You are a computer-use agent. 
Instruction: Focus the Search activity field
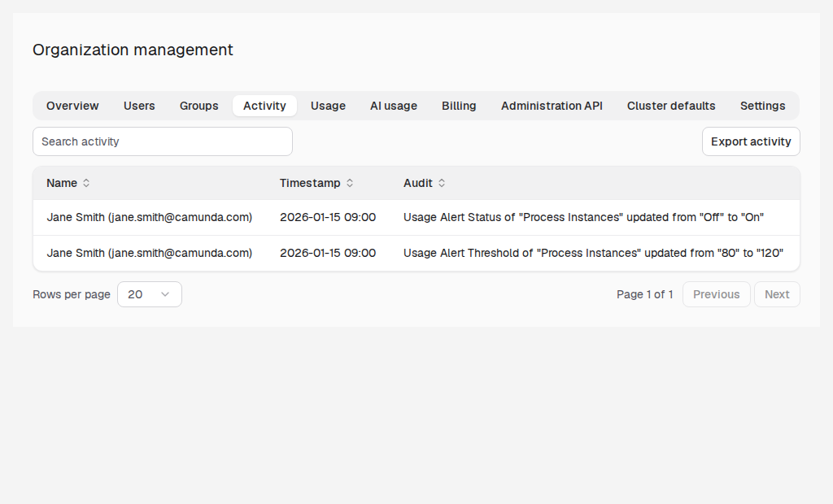click(x=163, y=141)
